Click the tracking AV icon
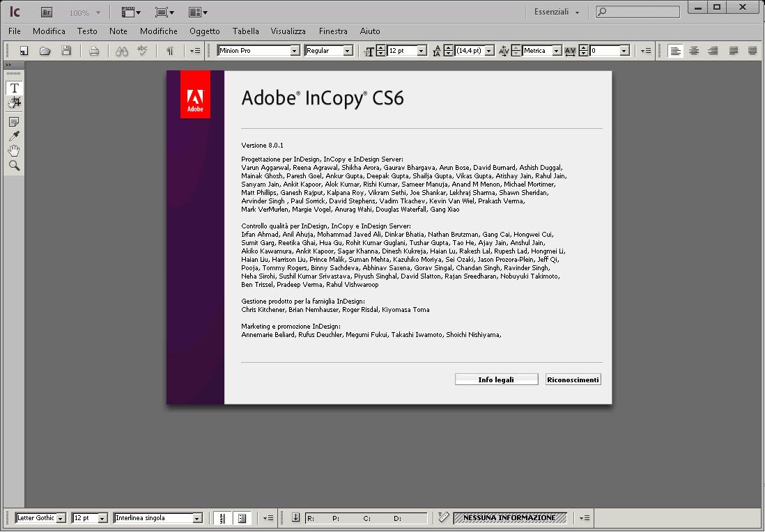This screenshot has height=532, width=765. coord(570,51)
